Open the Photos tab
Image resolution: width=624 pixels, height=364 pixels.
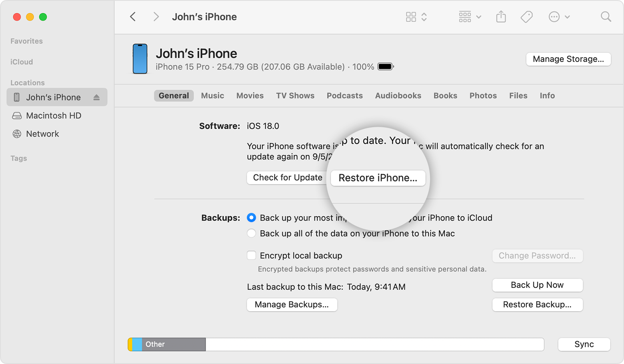(x=483, y=96)
